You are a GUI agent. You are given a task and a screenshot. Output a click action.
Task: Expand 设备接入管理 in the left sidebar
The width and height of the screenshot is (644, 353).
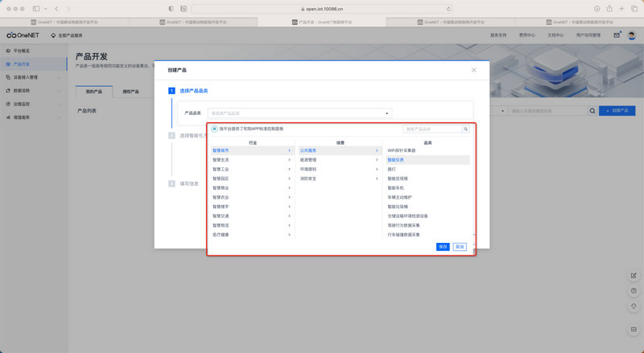point(32,77)
